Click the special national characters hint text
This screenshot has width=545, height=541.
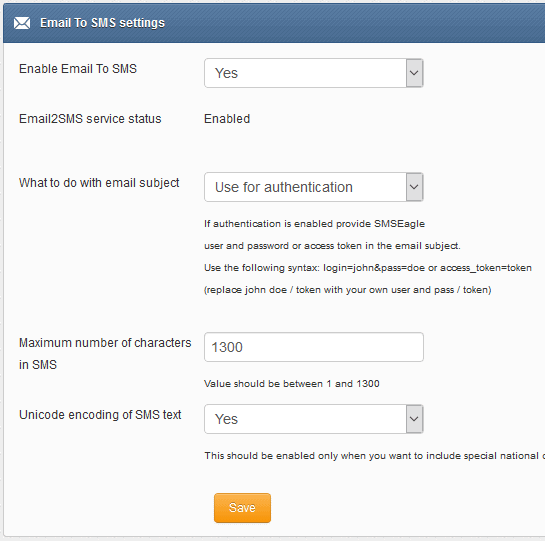374,456
